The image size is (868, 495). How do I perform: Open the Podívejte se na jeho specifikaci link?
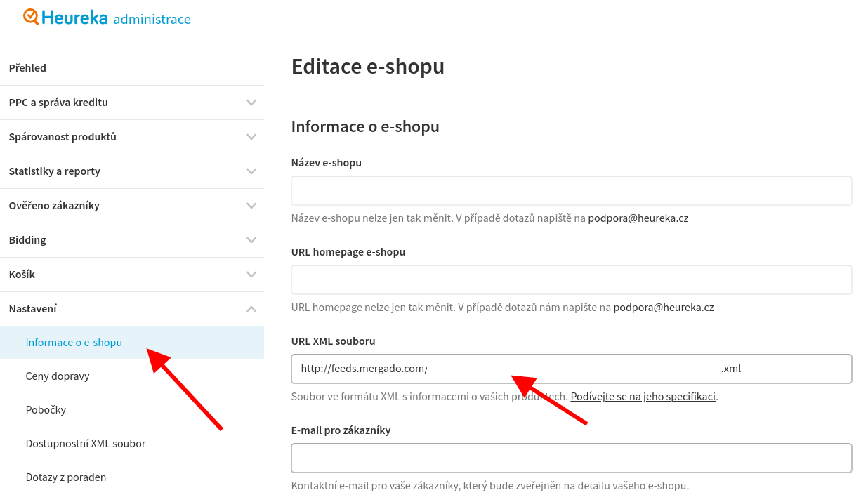point(643,397)
